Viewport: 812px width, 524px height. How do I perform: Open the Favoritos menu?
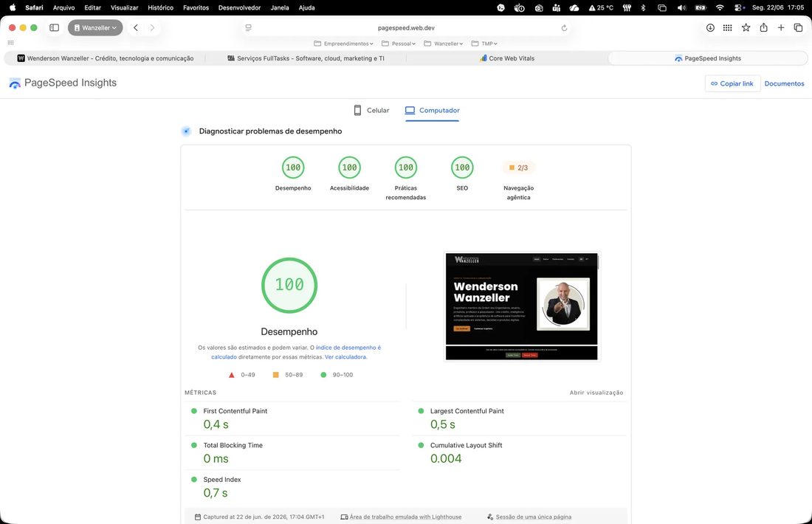point(196,8)
